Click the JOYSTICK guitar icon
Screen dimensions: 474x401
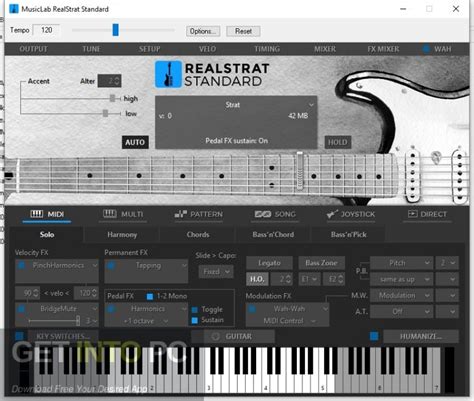(332, 214)
